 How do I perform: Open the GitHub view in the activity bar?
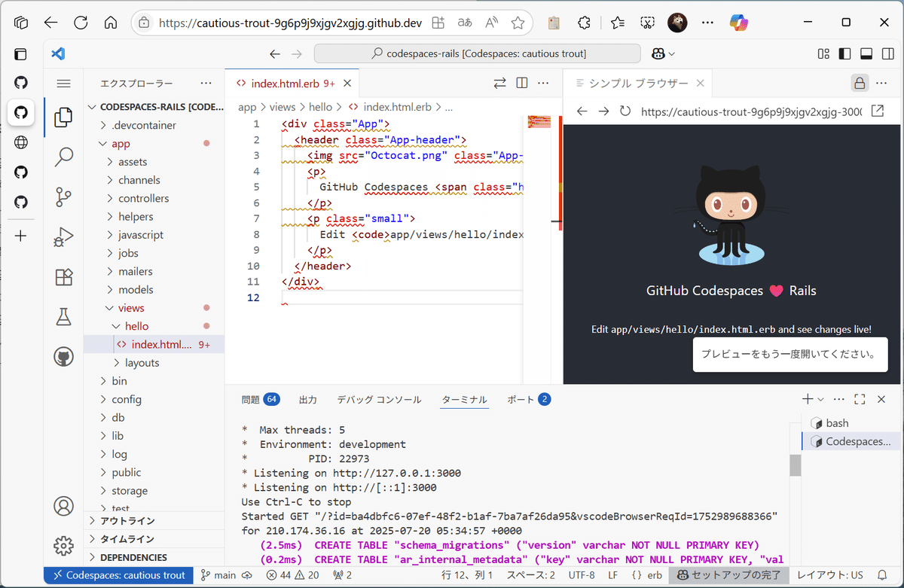click(x=64, y=357)
